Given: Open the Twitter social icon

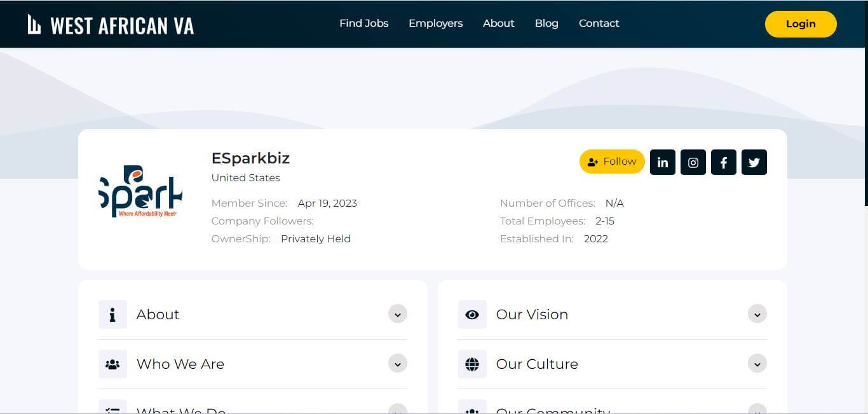Looking at the screenshot, I should 754,162.
